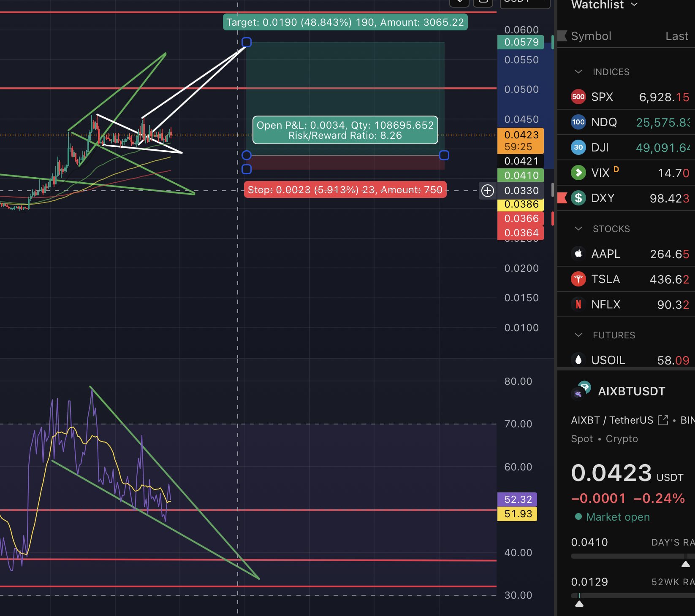Select the NDQ symbol name in the watchlist
695x616 pixels.
click(x=604, y=122)
